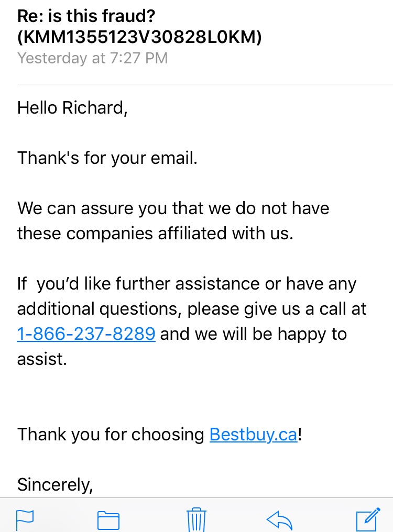Viewport: 393px width, 532px height.
Task: Call the 1-866-237-8289 phone number link
Action: pos(86,334)
